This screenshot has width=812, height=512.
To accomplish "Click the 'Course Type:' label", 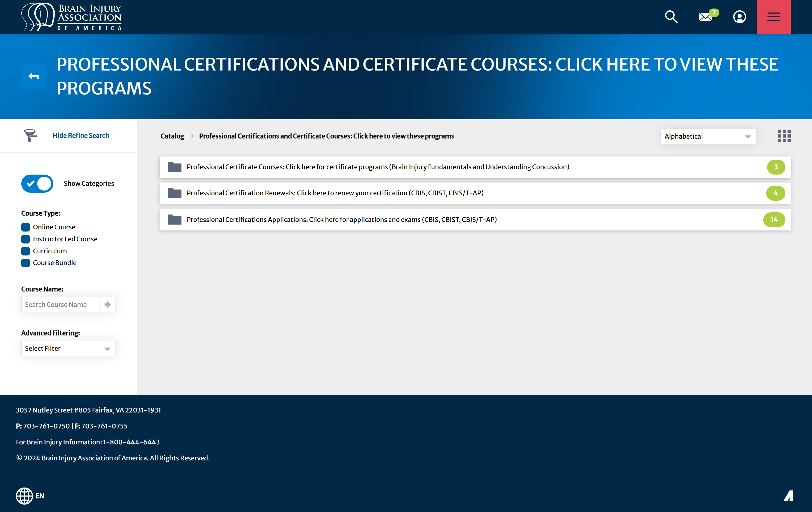I will [x=40, y=213].
